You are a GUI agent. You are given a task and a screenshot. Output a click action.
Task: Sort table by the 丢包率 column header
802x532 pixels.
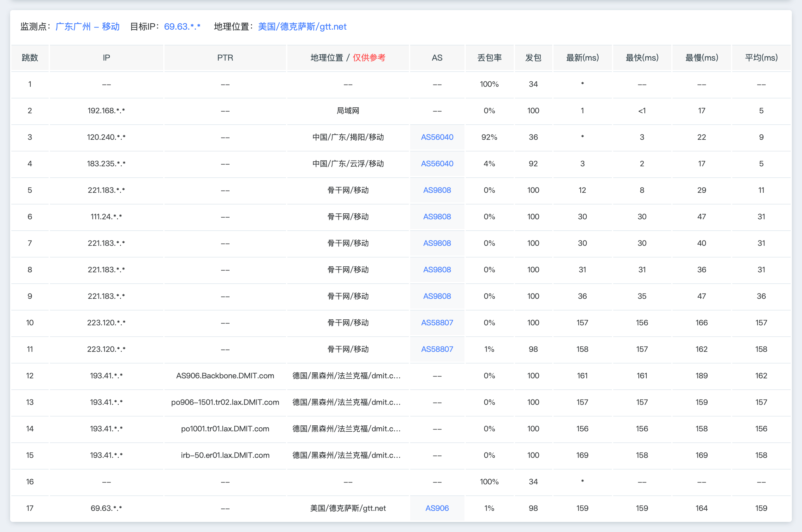tap(489, 58)
